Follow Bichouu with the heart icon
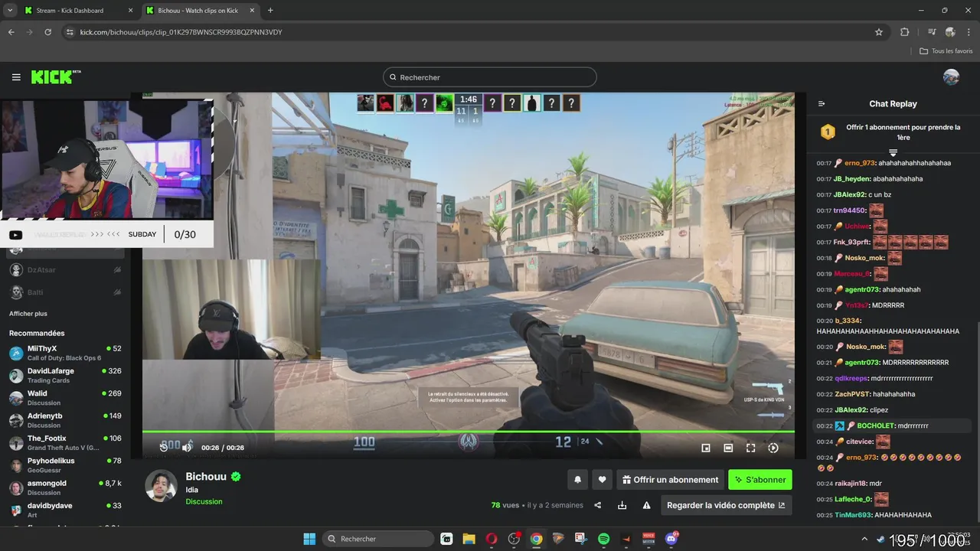Viewport: 980px width, 551px height. pyautogui.click(x=603, y=480)
